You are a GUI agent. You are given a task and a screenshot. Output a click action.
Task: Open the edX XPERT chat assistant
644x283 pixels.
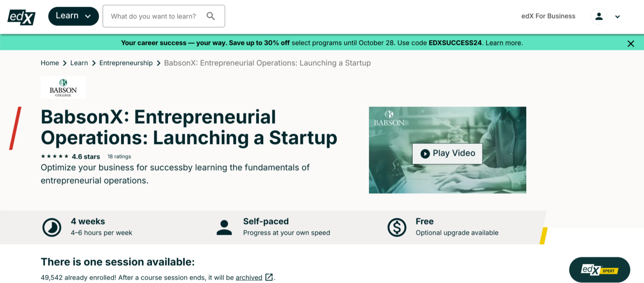[x=599, y=270]
